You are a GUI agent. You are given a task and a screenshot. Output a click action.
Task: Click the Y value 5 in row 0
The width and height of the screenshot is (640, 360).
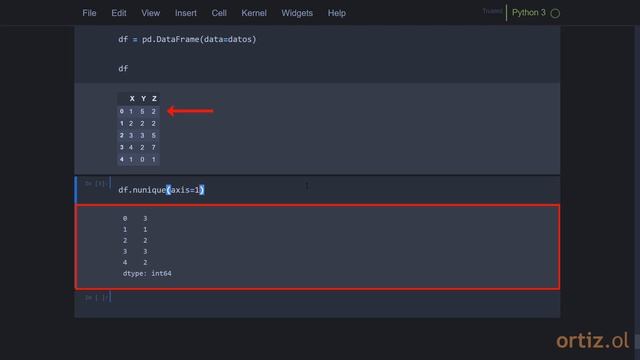[142, 111]
